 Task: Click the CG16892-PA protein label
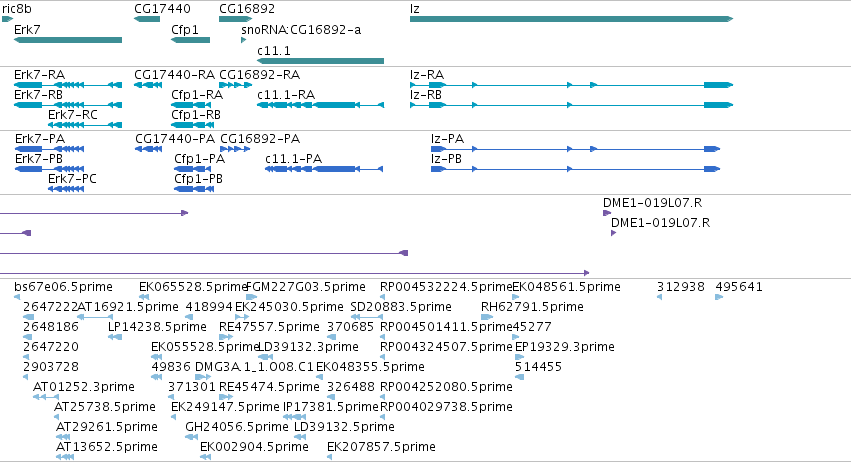tap(260, 138)
